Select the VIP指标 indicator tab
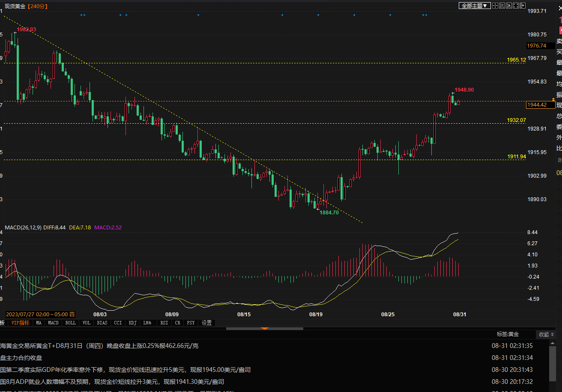The image size is (562, 392). 21,323
